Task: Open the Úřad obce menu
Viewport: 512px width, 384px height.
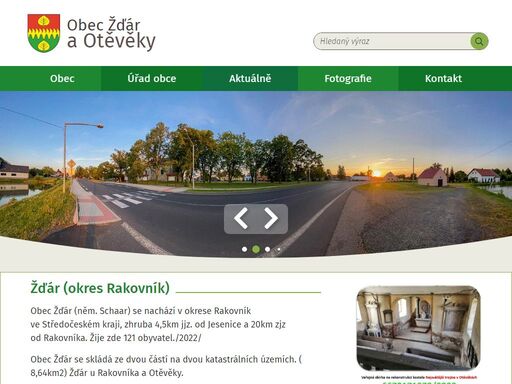Action: point(152,78)
